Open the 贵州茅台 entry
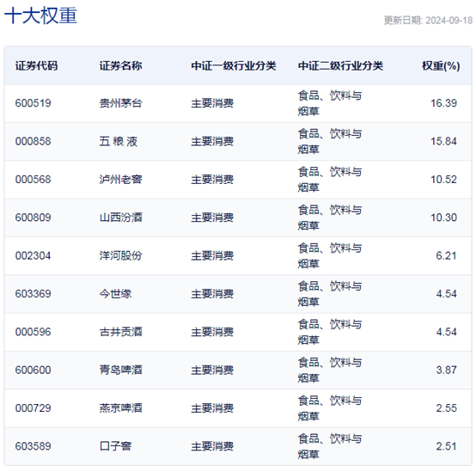 pyautogui.click(x=120, y=103)
